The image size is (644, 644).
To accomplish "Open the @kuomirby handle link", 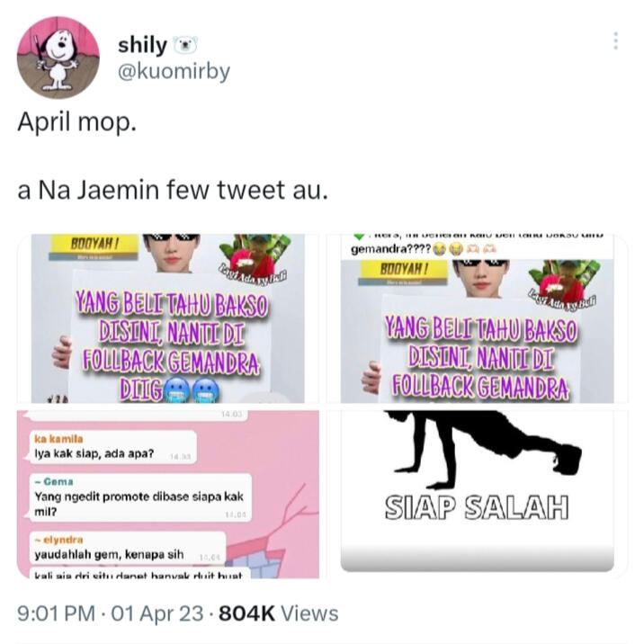I will pos(174,71).
